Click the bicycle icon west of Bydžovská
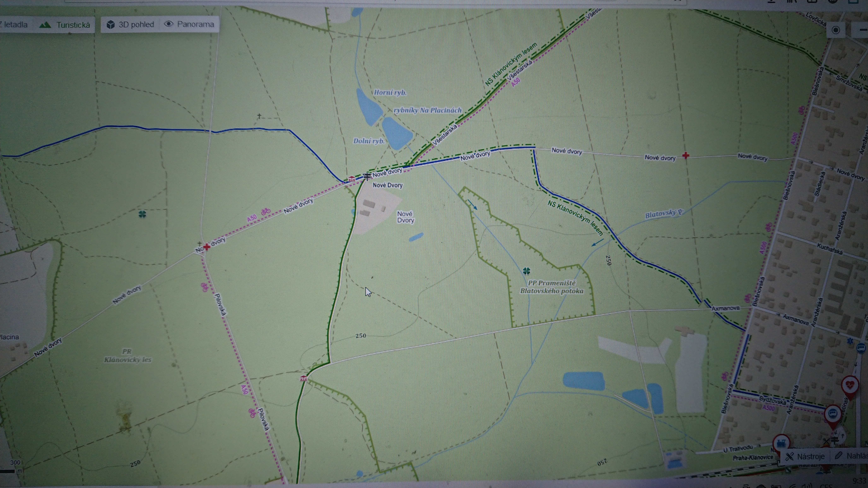The image size is (868, 488). click(x=724, y=376)
